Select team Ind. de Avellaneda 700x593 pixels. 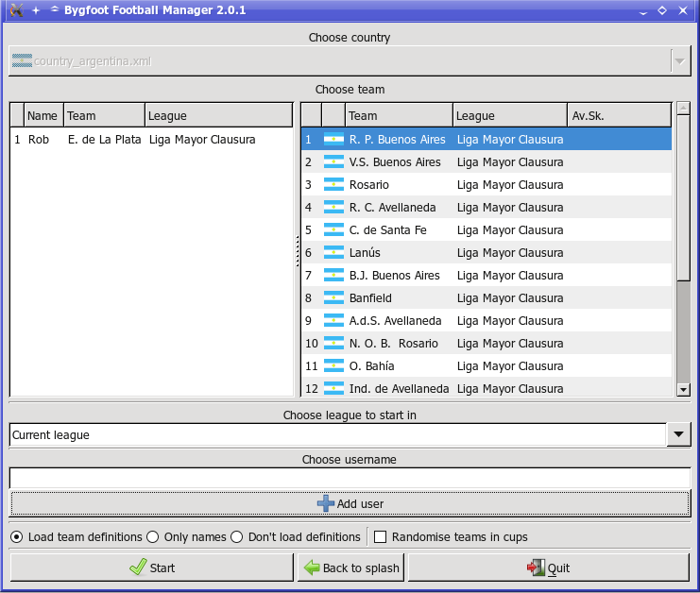(x=487, y=387)
